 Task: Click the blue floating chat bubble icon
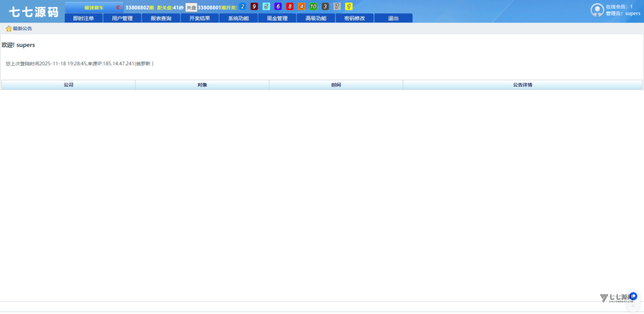[x=633, y=296]
